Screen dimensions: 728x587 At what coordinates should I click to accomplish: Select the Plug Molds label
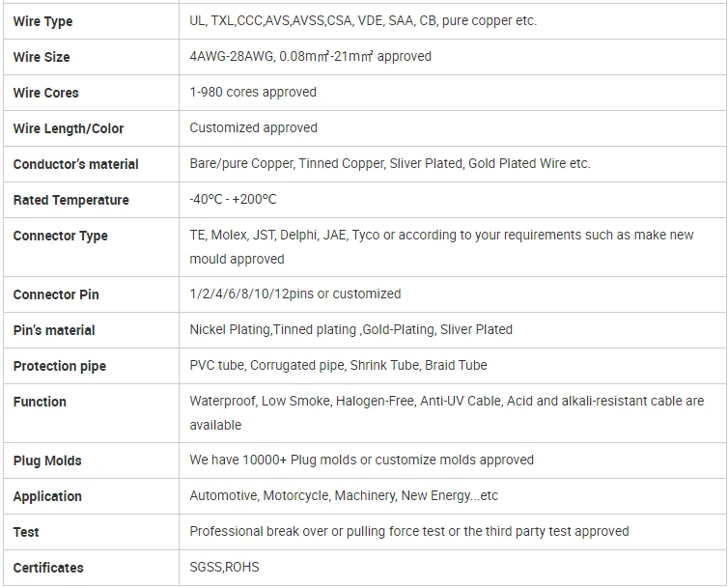coord(47,461)
